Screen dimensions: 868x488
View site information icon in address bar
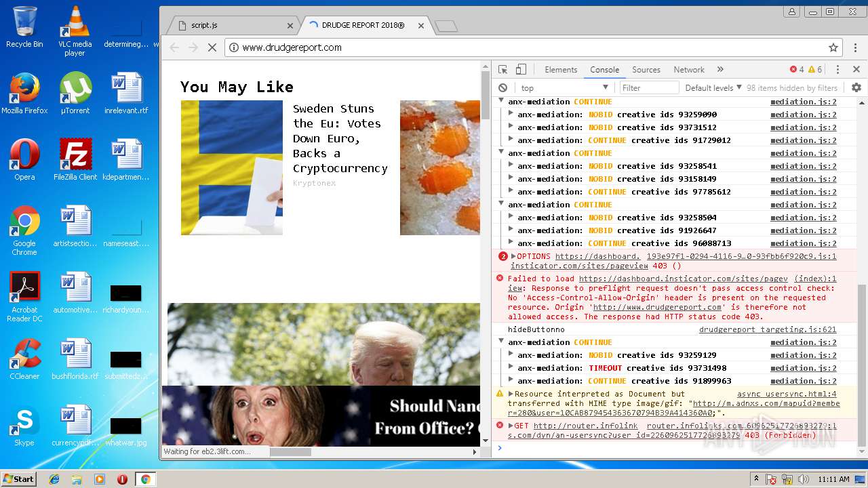click(x=234, y=47)
